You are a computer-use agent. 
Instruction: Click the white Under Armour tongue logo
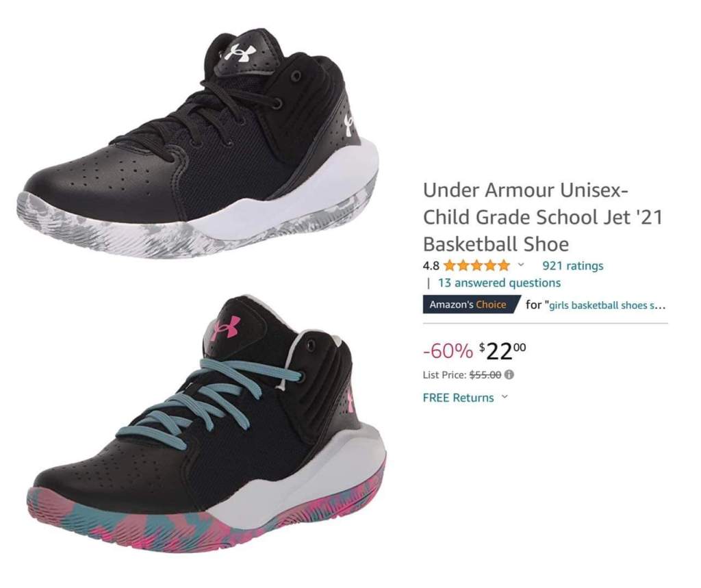[241, 53]
